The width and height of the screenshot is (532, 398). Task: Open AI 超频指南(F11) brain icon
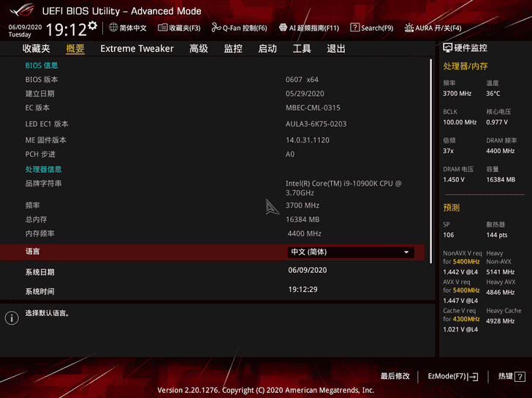[283, 28]
